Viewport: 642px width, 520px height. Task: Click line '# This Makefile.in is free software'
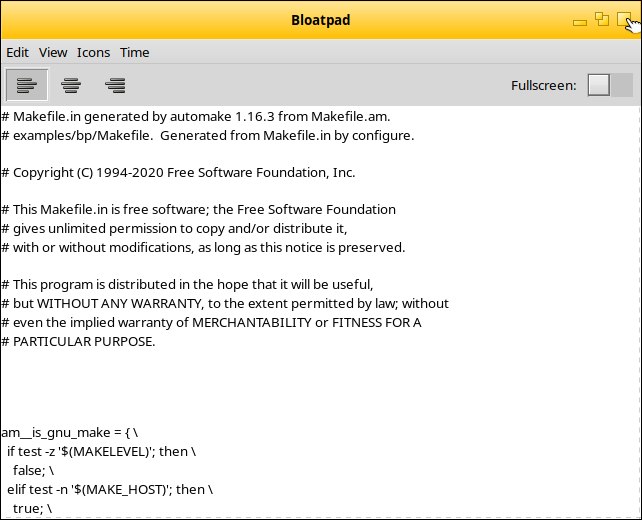coord(199,210)
